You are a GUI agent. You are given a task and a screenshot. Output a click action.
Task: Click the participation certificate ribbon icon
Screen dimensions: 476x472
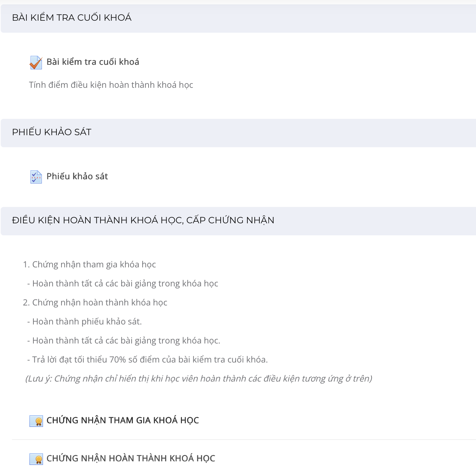[36, 421]
